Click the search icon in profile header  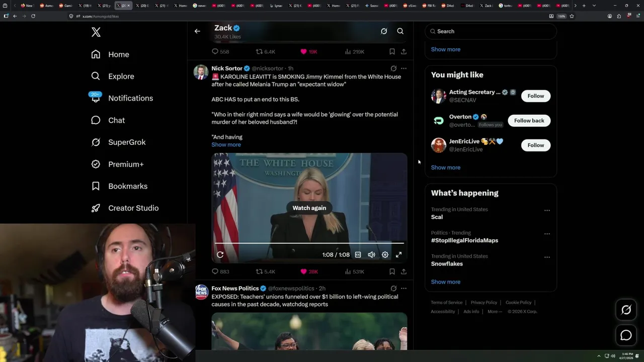point(400,31)
